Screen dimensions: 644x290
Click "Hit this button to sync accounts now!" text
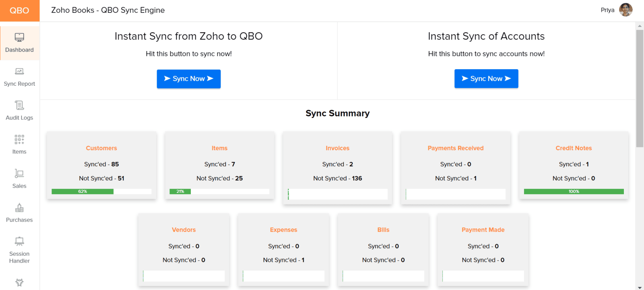(486, 54)
